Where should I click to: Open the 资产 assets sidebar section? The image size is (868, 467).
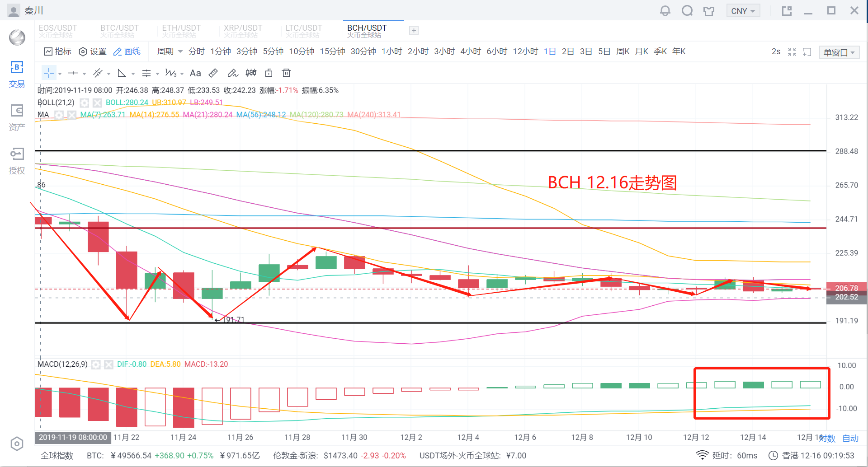[17, 118]
